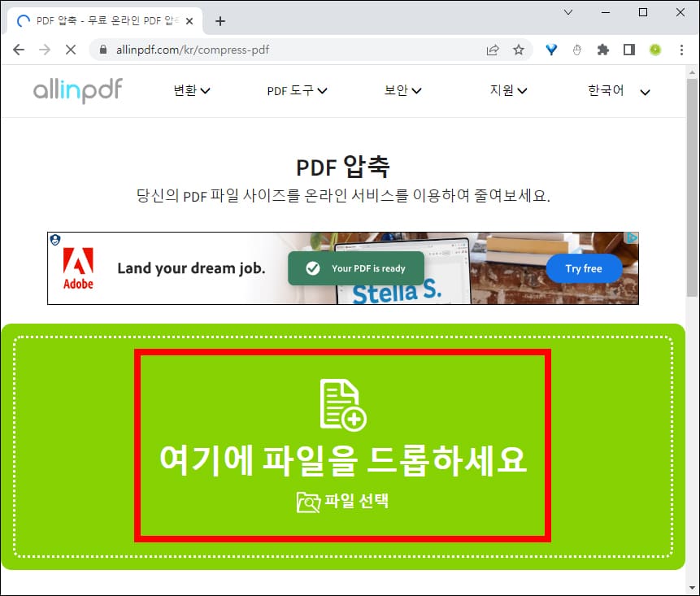Expand the PDF 도구 dropdown
The image size is (700, 596).
(x=294, y=90)
